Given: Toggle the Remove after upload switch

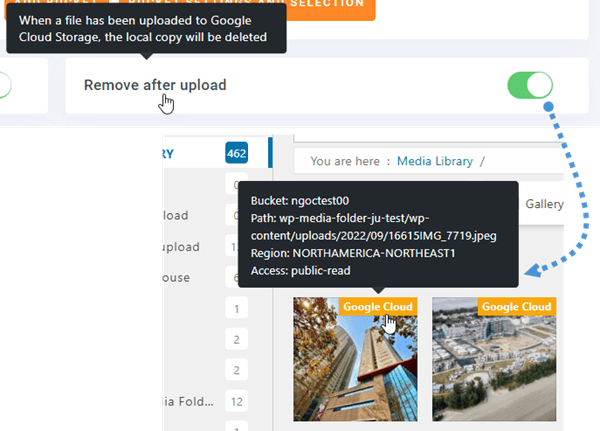Looking at the screenshot, I should click(x=530, y=86).
